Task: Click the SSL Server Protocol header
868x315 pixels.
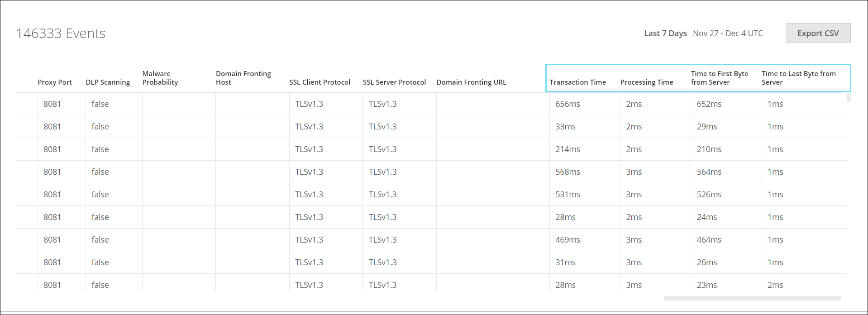Action: pos(394,82)
